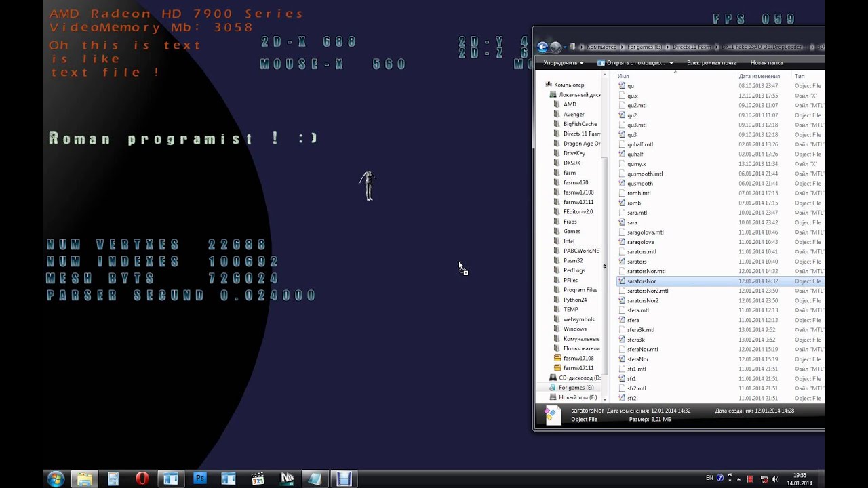Sort by the Имя column header
Image resolution: width=868 pixels, height=488 pixels.
point(623,77)
